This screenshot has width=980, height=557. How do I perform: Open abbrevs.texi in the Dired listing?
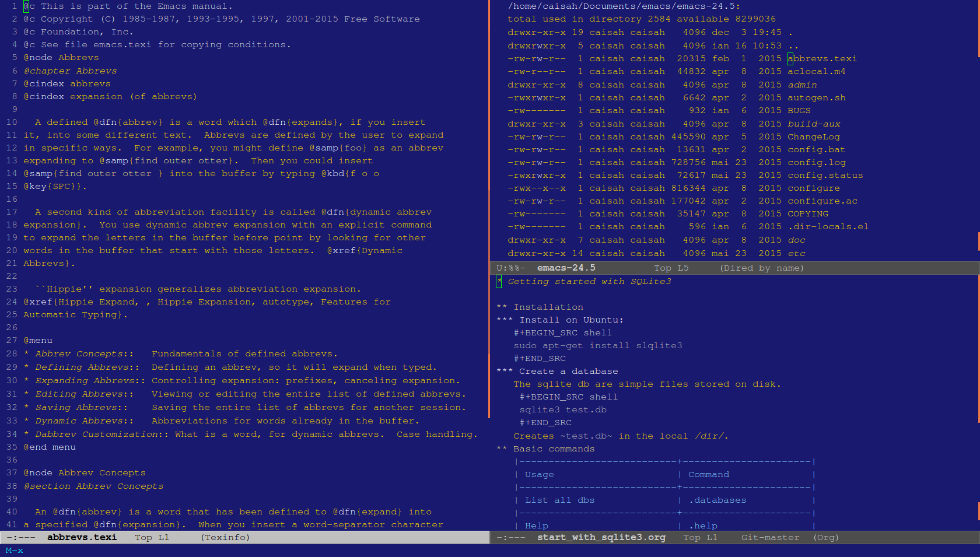[822, 58]
